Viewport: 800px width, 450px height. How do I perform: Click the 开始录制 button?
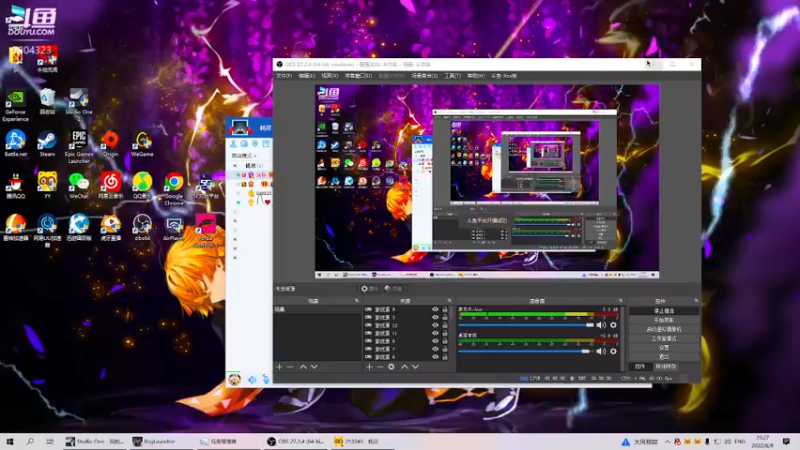664,320
